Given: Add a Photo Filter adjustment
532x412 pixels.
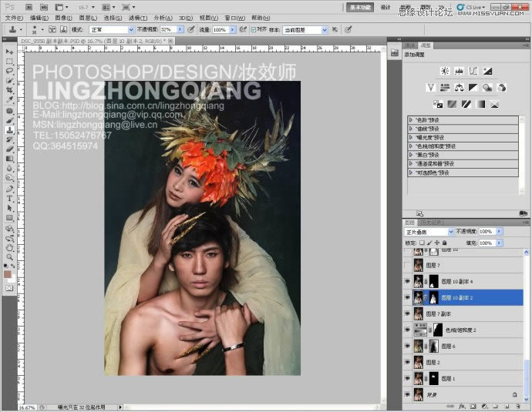Looking at the screenshot, I should 487,88.
